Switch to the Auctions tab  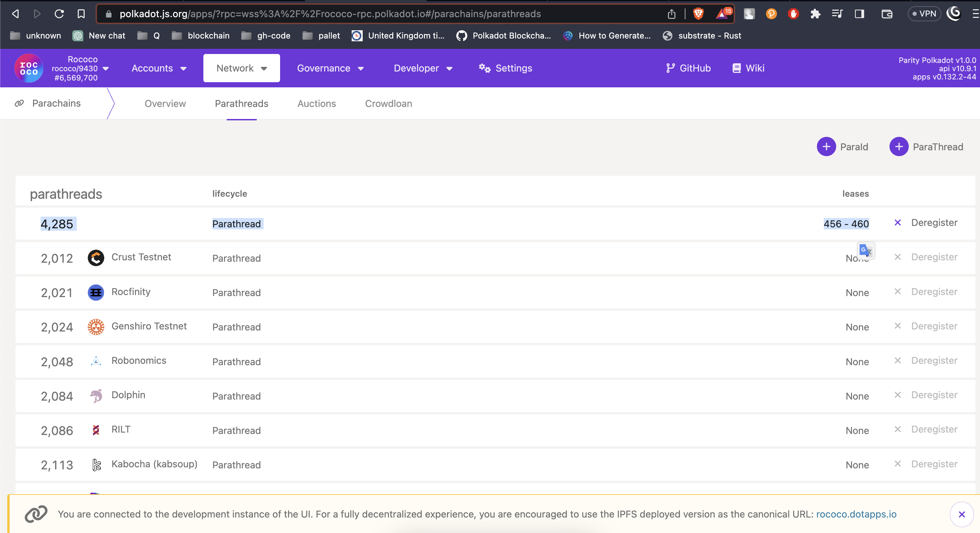(317, 104)
